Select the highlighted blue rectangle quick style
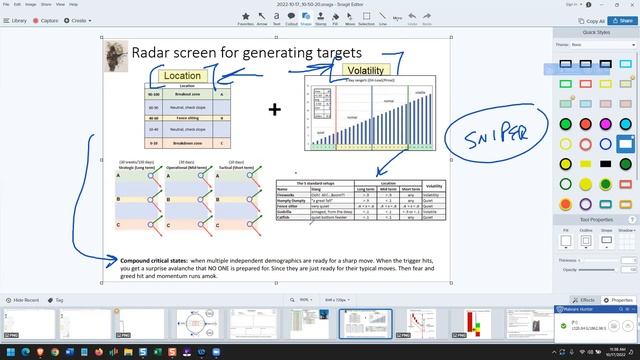This screenshot has height=360, width=640. click(x=625, y=144)
